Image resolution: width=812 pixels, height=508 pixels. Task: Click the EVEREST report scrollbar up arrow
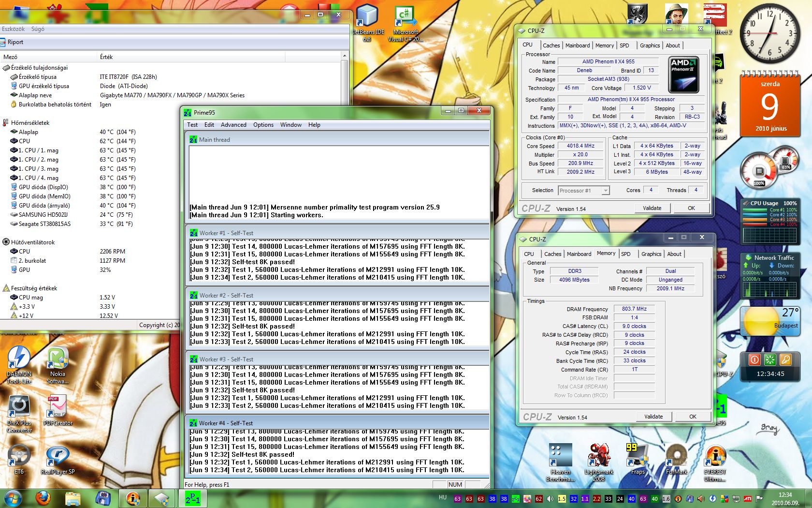[x=345, y=56]
